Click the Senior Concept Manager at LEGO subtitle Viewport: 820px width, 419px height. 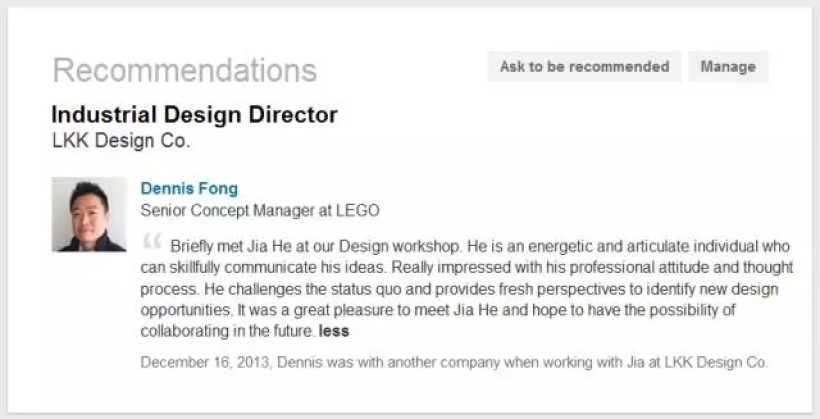259,210
